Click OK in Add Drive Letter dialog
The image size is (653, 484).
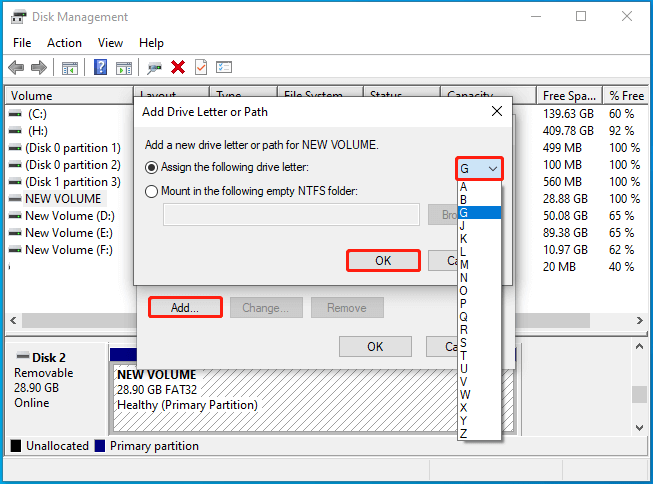point(383,261)
